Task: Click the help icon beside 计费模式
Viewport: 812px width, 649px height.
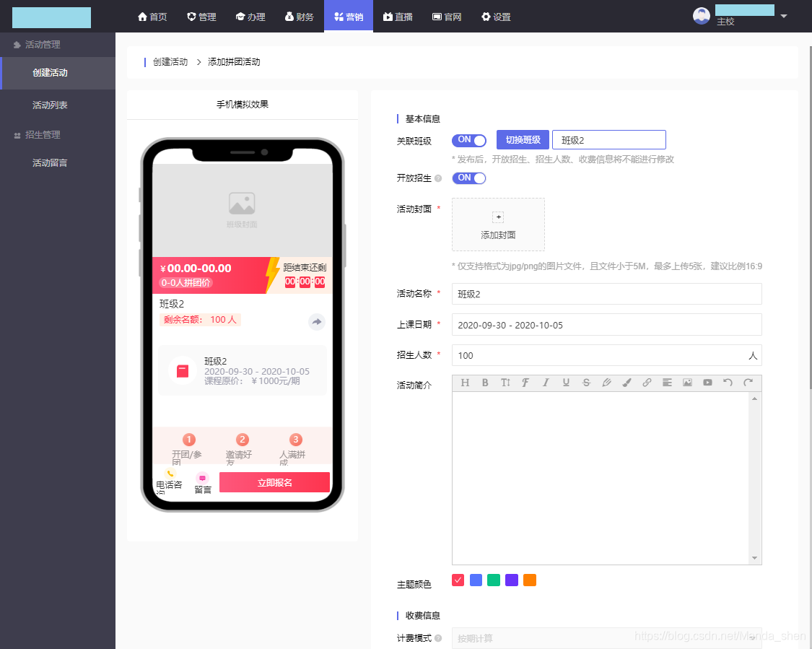Action: click(438, 638)
